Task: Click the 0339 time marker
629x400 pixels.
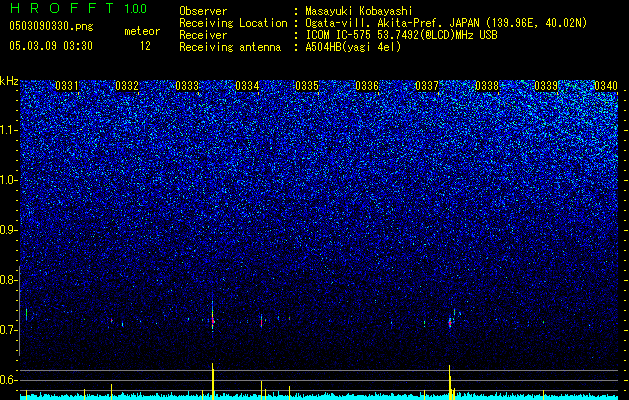Action: tap(546, 86)
